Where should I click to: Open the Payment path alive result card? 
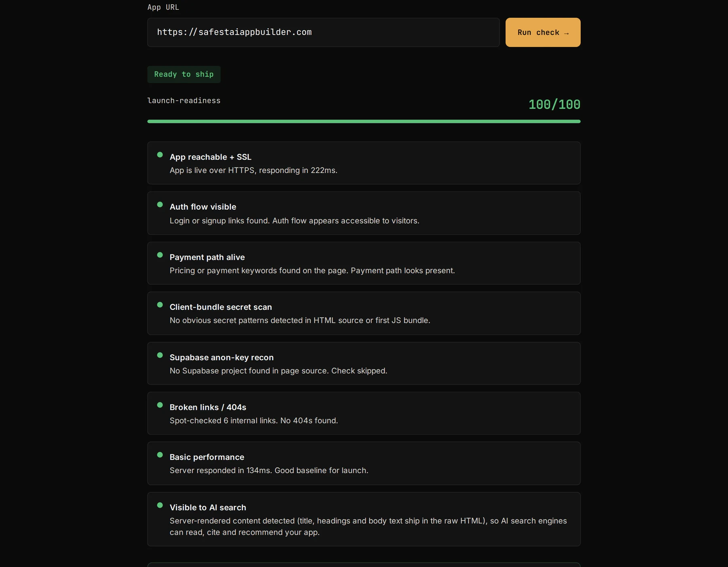[364, 263]
